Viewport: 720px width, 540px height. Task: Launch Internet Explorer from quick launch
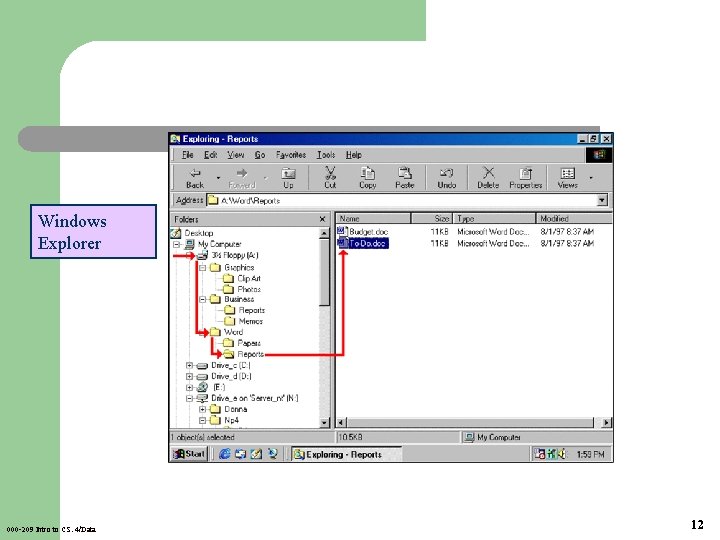pos(225,454)
